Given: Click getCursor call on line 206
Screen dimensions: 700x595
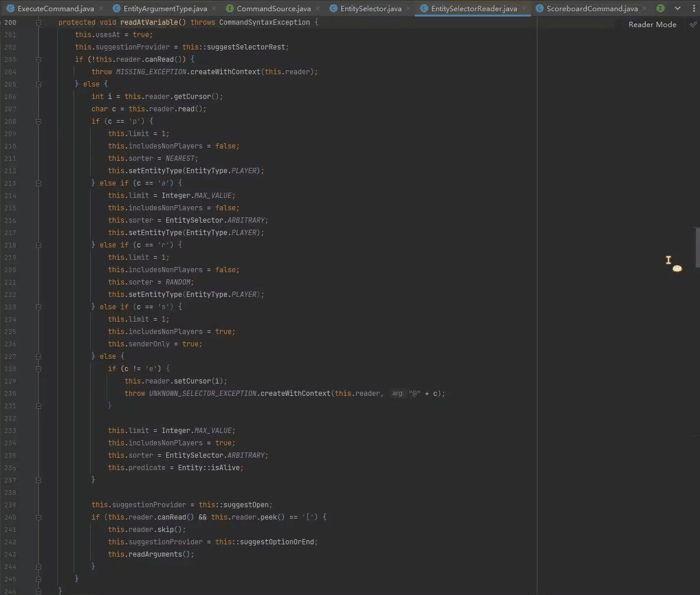Looking at the screenshot, I should point(192,97).
